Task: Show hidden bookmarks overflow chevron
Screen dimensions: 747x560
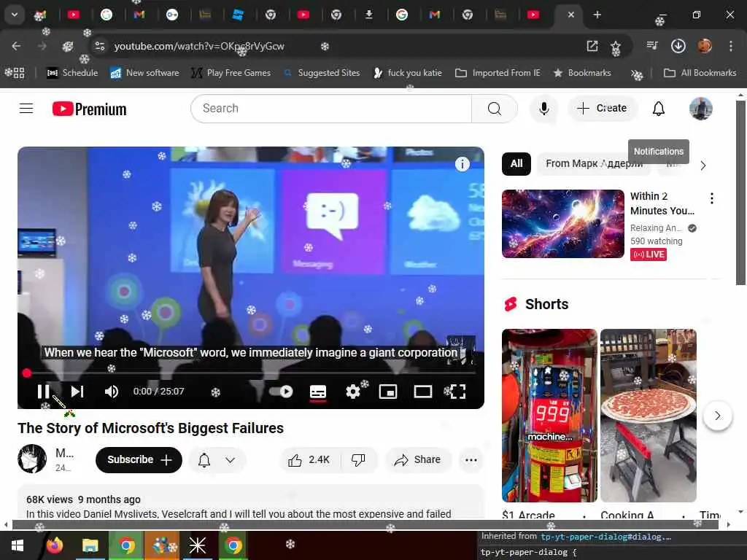Action: (636, 74)
